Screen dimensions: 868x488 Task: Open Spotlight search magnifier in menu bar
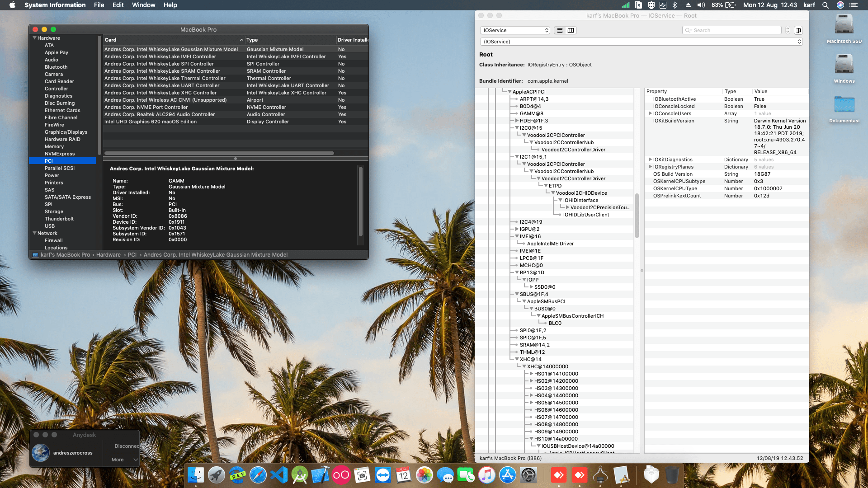826,5
